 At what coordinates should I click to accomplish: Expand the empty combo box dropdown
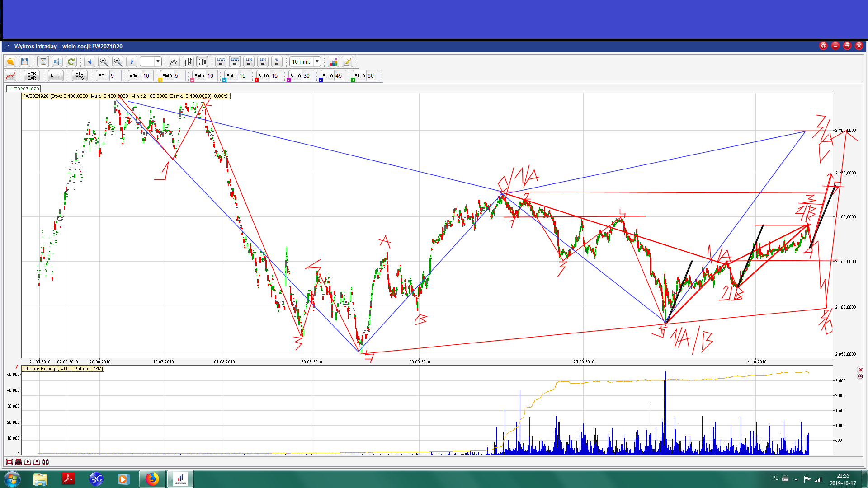coord(158,61)
